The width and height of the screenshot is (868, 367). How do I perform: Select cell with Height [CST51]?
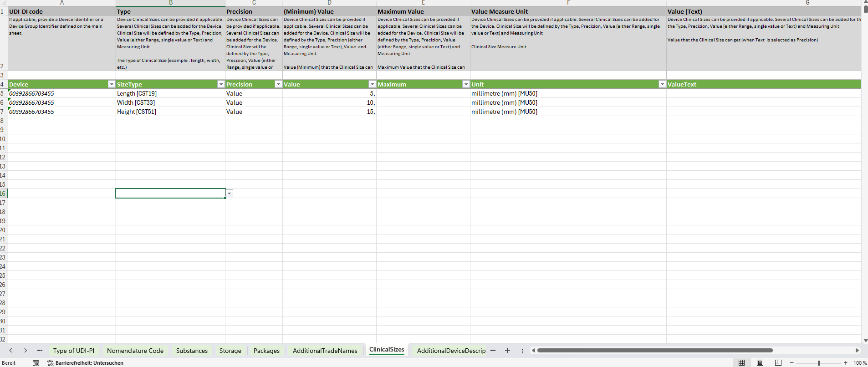170,112
